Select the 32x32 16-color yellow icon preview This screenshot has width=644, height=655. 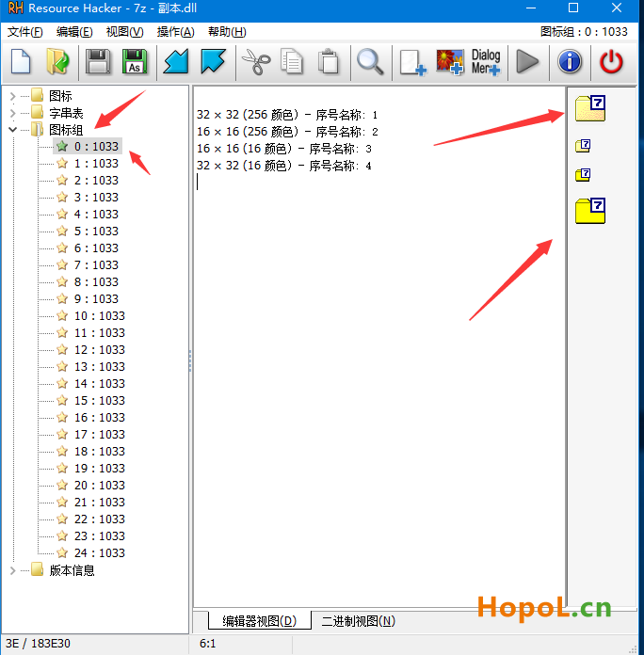tap(590, 211)
